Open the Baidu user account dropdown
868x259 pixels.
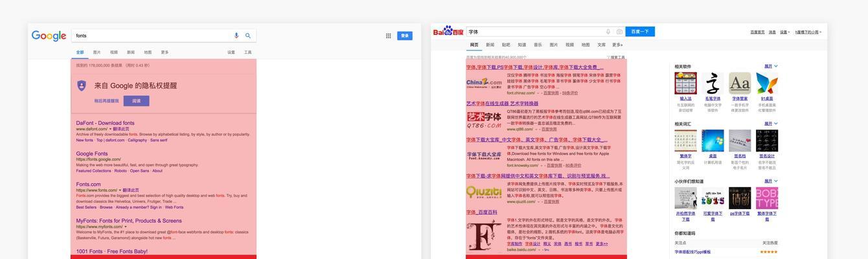[x=808, y=32]
